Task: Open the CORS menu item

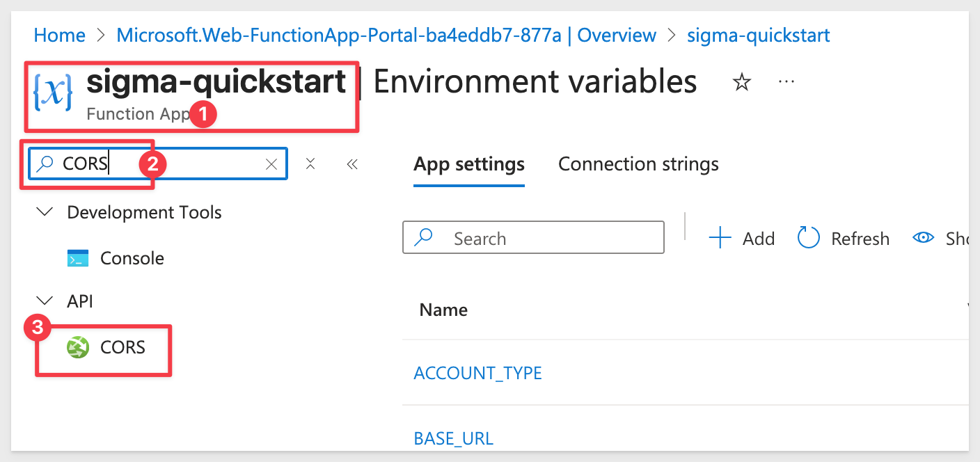Action: 123,347
